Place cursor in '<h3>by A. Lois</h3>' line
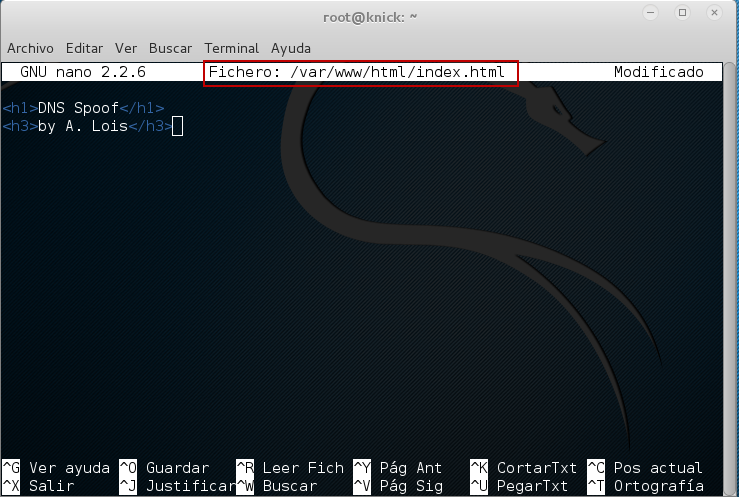The height and width of the screenshot is (497, 739). click(x=88, y=126)
